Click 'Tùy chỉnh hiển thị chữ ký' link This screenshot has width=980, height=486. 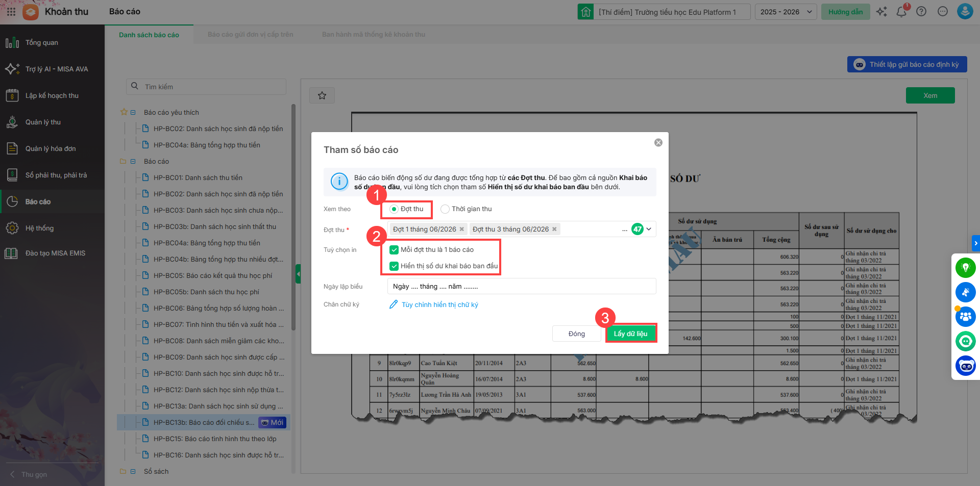(x=439, y=305)
